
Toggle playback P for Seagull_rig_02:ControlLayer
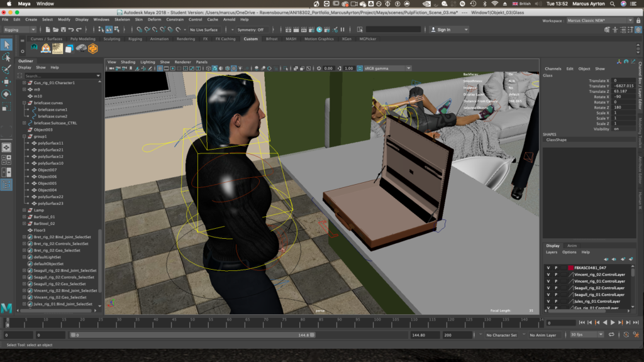(x=556, y=288)
